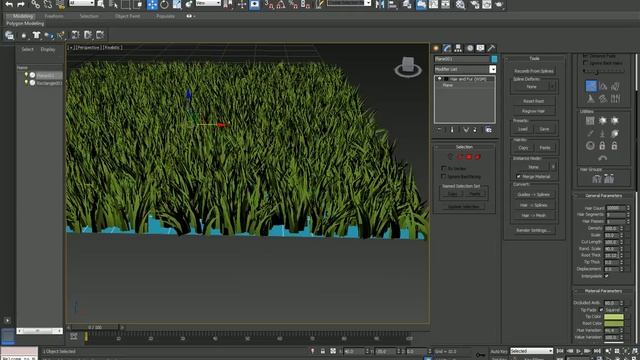Click the selection lock icon in status bar

pyautogui.click(x=322, y=351)
